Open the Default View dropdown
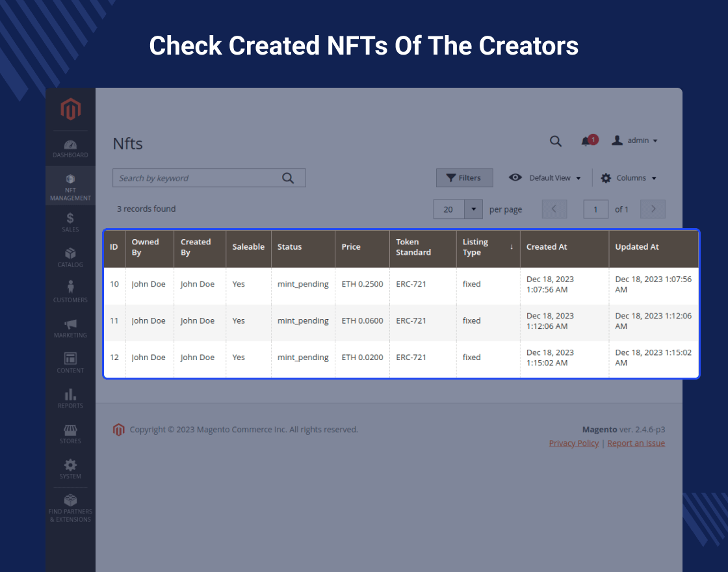Screen dimensions: 728x572 coord(545,178)
